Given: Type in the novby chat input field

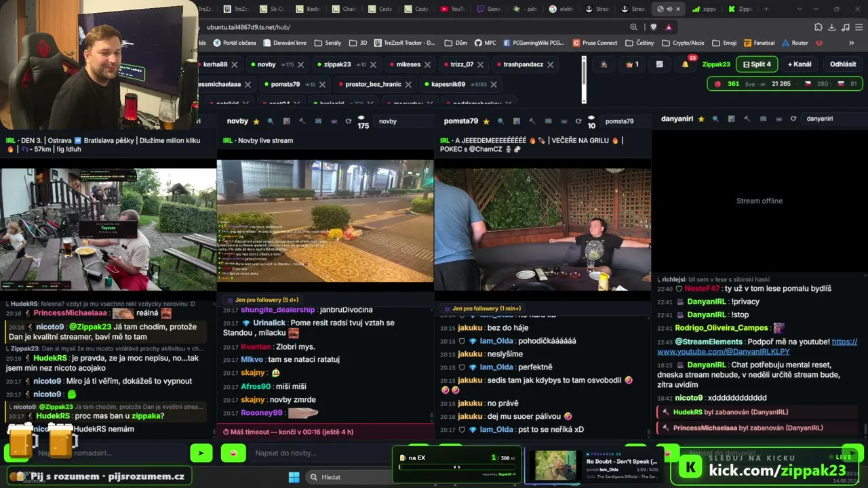Looking at the screenshot, I should tap(319, 453).
